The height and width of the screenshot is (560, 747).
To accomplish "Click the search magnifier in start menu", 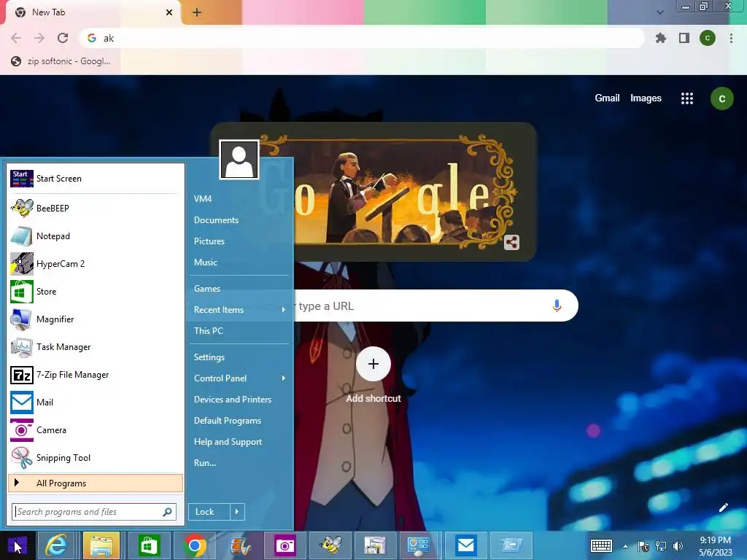I will [x=167, y=512].
